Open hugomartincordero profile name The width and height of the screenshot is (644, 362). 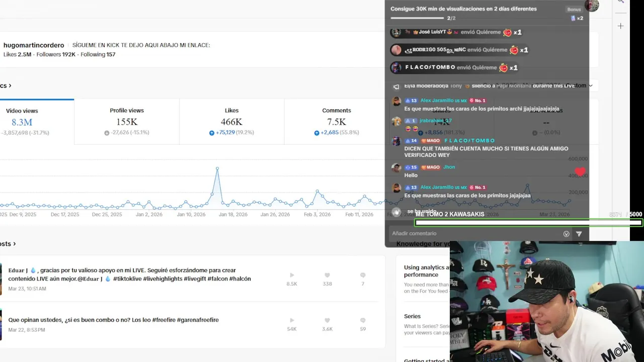[34, 45]
